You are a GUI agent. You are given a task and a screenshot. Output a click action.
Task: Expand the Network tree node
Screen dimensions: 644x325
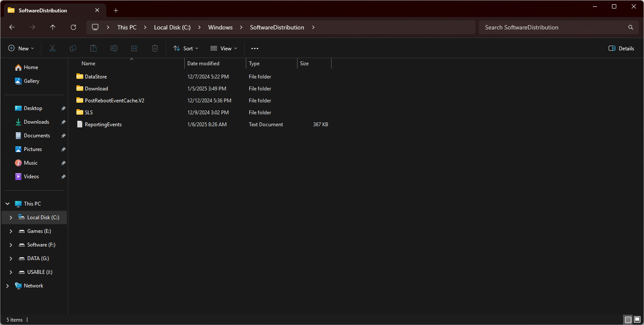[x=8, y=286]
